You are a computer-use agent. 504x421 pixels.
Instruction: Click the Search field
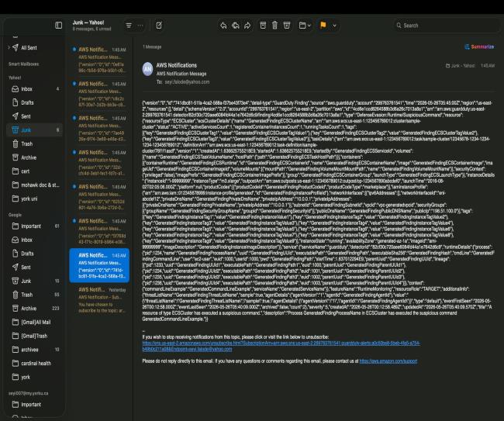click(447, 26)
